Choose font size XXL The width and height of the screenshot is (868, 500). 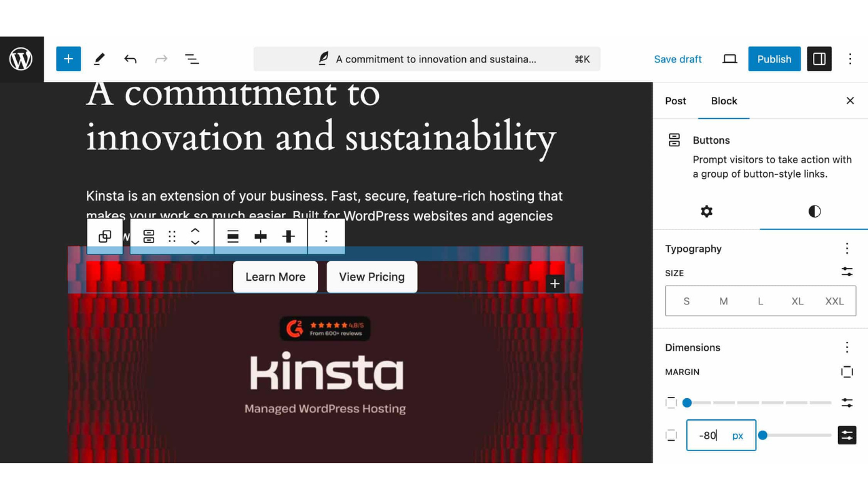pos(834,301)
